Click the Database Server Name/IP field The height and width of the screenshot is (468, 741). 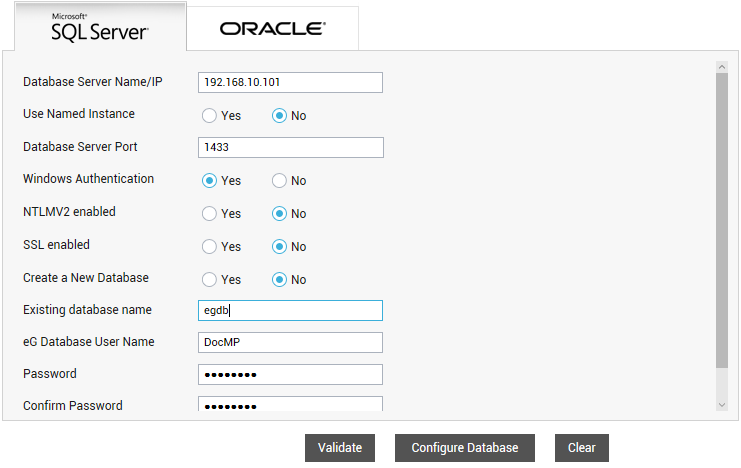(290, 82)
